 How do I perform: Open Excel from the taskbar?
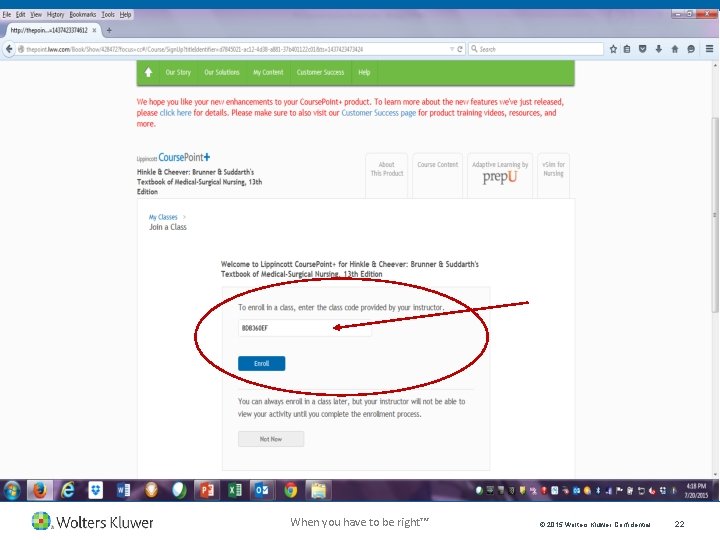coord(235,490)
